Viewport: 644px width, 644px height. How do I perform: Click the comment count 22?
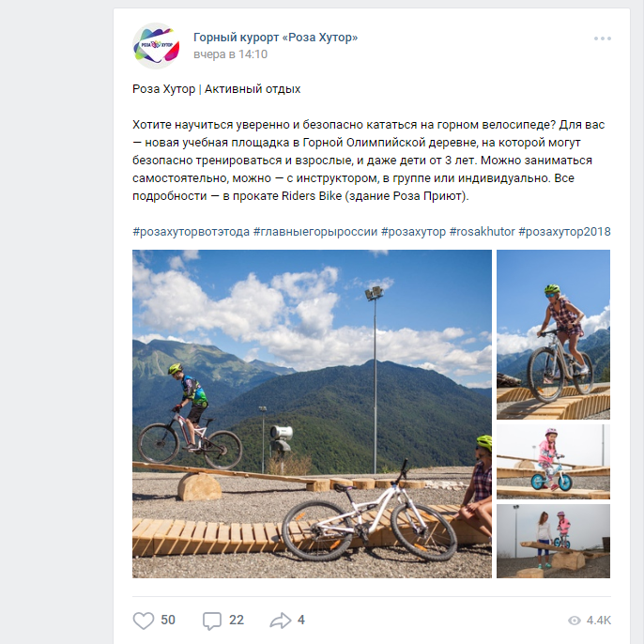[x=237, y=620]
